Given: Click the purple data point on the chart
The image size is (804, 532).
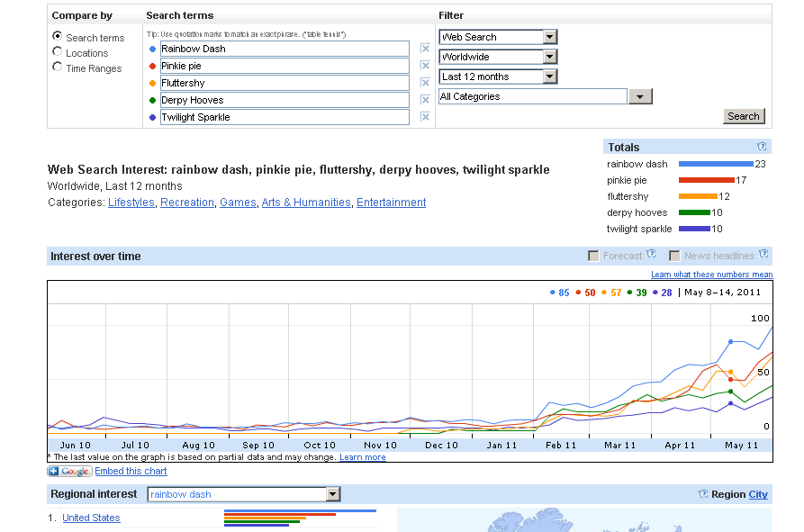Looking at the screenshot, I should (x=731, y=403).
